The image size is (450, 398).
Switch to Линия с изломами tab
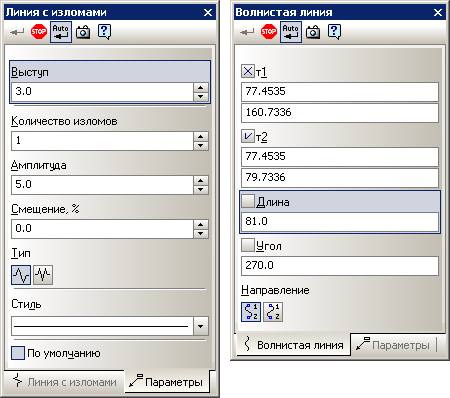[x=65, y=382]
